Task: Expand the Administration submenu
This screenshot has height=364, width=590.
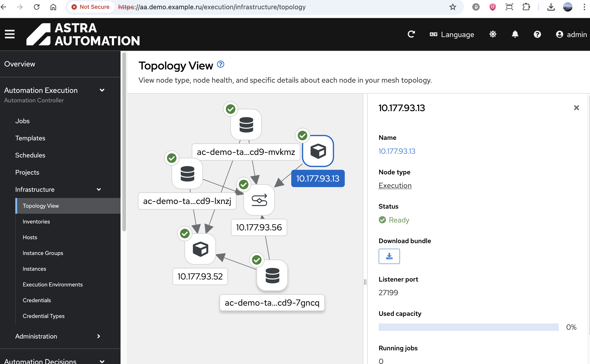Action: point(98,336)
